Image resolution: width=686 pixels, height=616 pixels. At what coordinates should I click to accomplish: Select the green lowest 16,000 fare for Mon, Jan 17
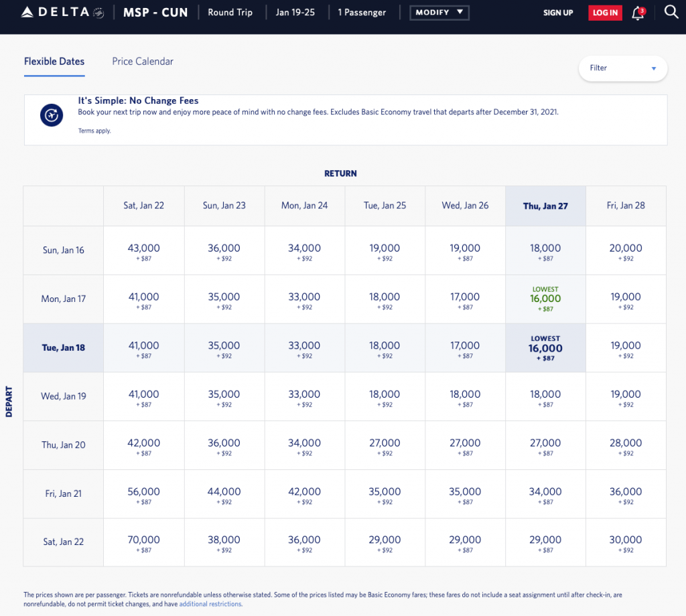pyautogui.click(x=545, y=299)
